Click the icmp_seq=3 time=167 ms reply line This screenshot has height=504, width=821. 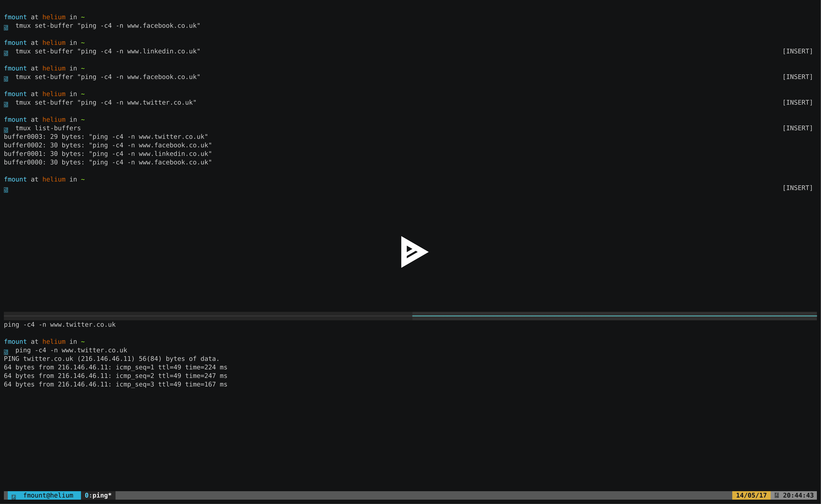(x=116, y=384)
